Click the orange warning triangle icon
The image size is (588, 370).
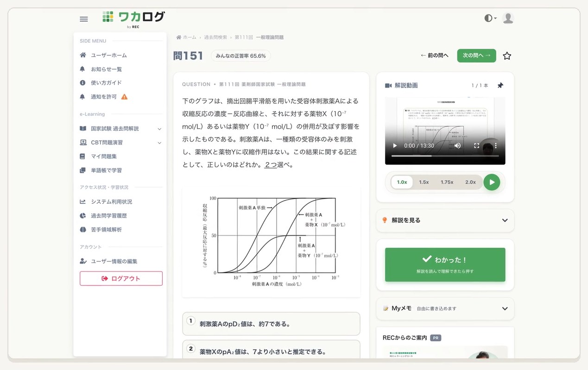click(x=124, y=97)
